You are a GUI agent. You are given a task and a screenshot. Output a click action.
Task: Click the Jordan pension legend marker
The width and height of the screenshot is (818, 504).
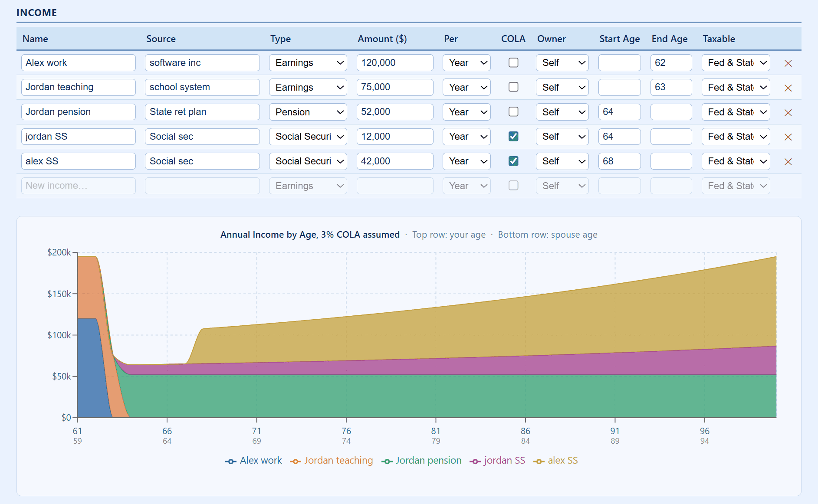(387, 461)
